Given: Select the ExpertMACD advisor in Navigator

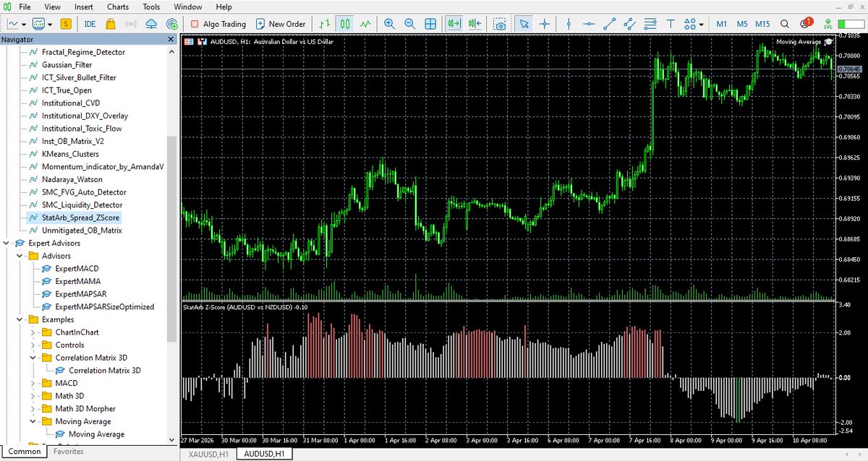Looking at the screenshot, I should tap(77, 269).
